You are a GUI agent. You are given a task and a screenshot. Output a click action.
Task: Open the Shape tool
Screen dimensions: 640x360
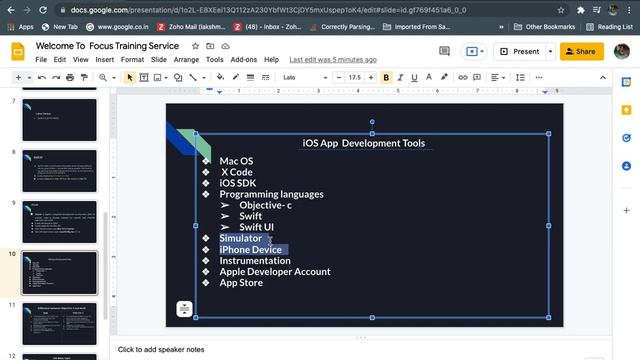click(178, 78)
